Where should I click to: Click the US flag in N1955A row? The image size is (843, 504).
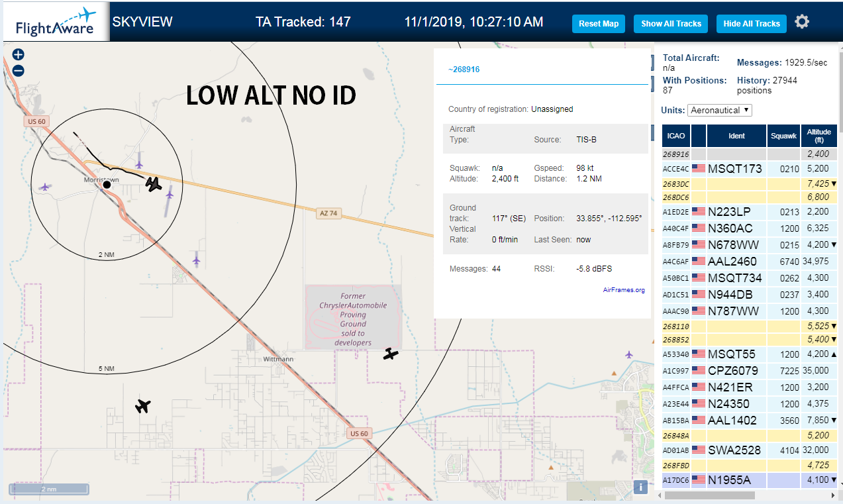(x=698, y=479)
